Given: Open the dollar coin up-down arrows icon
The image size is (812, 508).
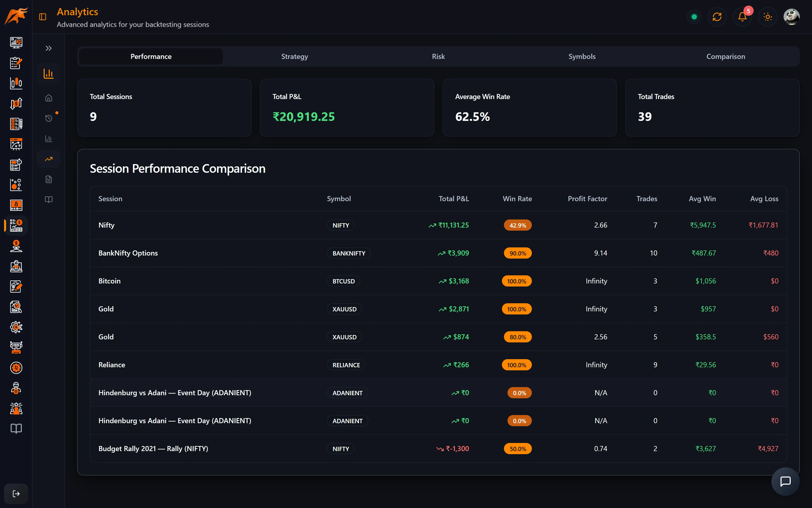Looking at the screenshot, I should 16,103.
